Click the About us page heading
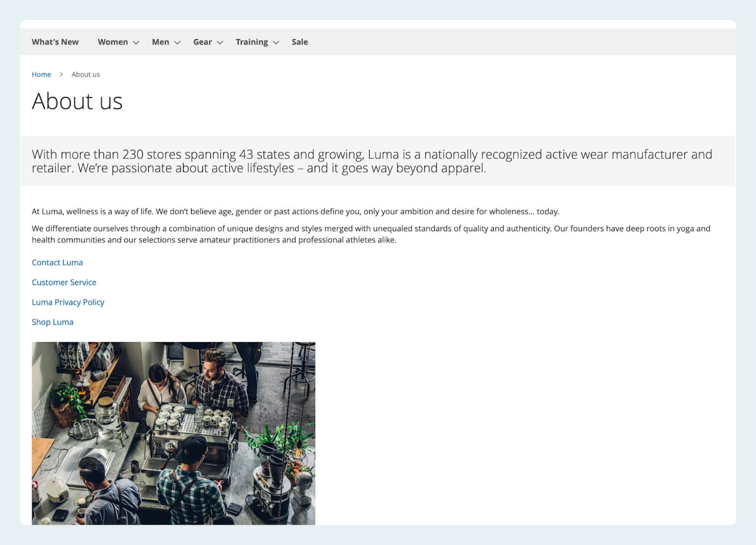 click(77, 101)
